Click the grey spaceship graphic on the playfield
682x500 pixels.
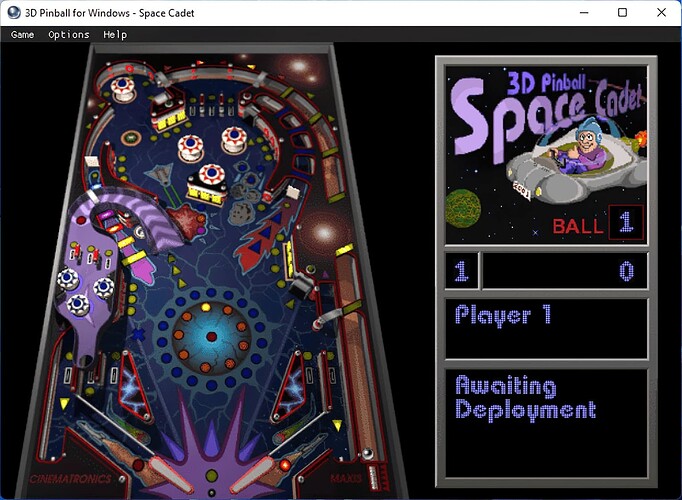click(x=160, y=174)
